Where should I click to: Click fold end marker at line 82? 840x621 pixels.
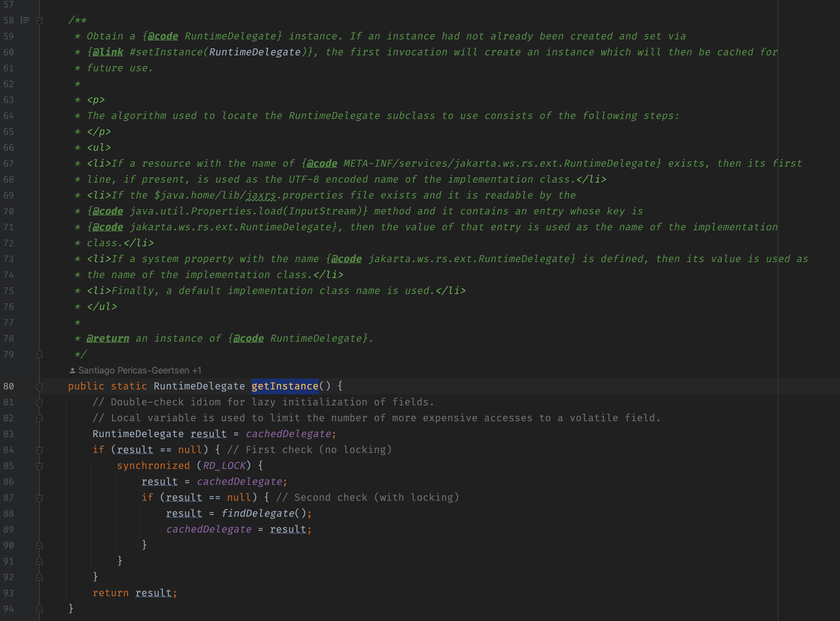pos(39,418)
